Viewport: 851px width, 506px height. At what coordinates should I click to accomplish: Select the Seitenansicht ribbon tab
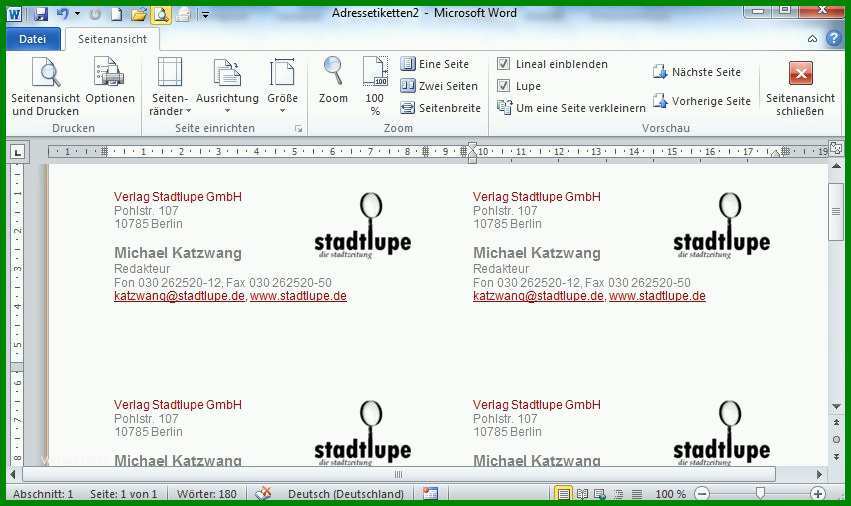click(x=112, y=39)
